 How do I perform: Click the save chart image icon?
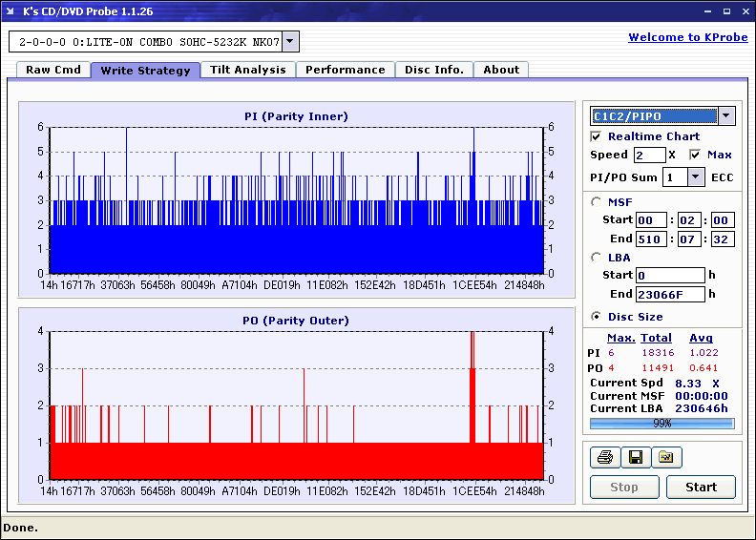point(666,457)
